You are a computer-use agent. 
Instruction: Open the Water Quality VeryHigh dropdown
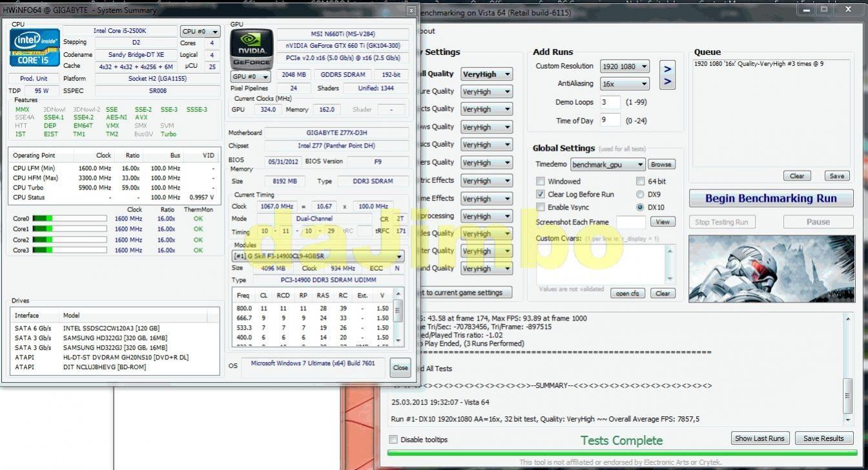pos(486,251)
